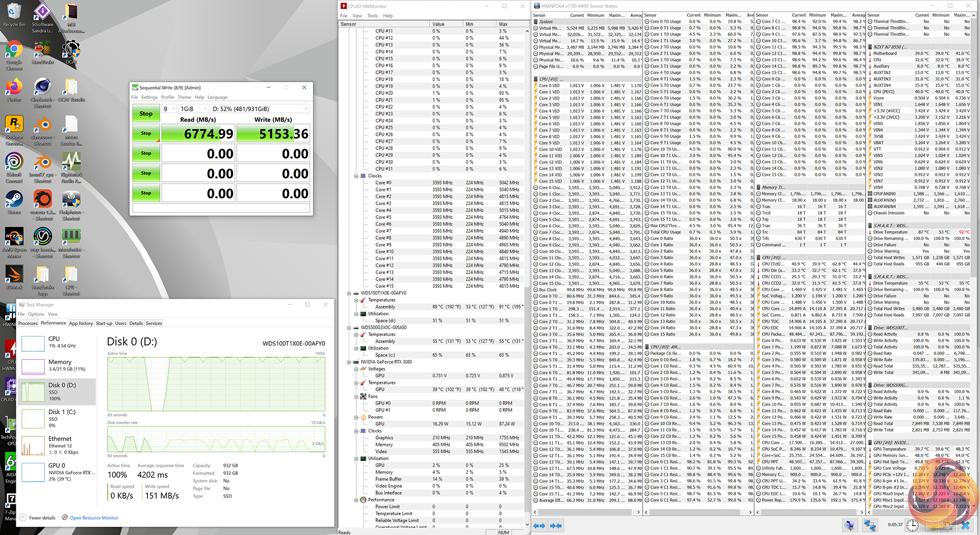
Task: Open HWiNFO network monitors icon
Action: [x=870, y=525]
